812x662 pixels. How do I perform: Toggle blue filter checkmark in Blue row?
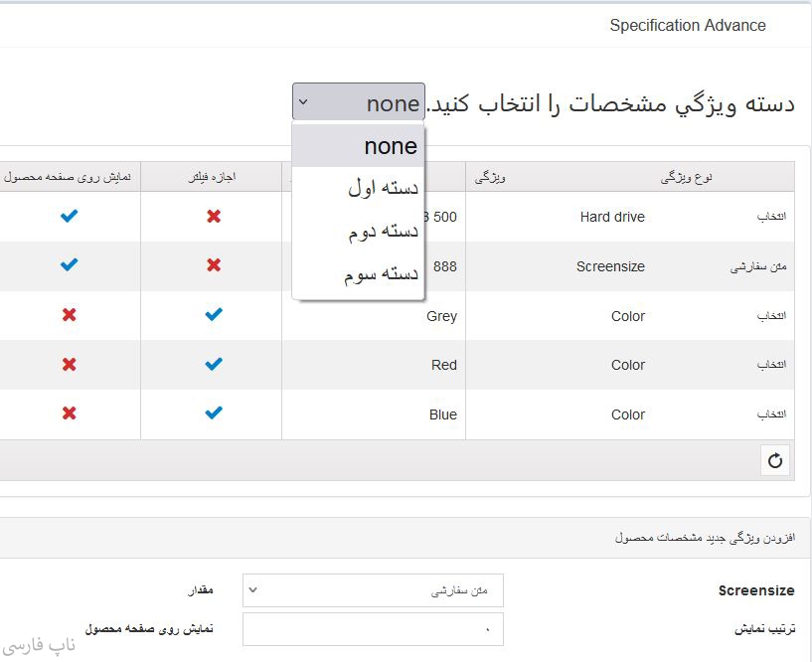213,414
